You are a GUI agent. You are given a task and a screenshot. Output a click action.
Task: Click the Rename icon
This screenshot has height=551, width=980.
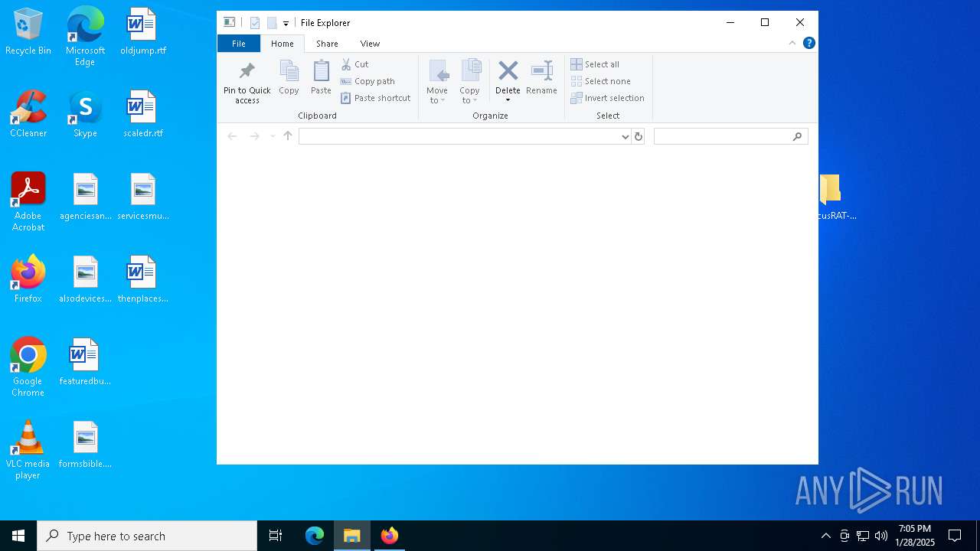tap(541, 71)
